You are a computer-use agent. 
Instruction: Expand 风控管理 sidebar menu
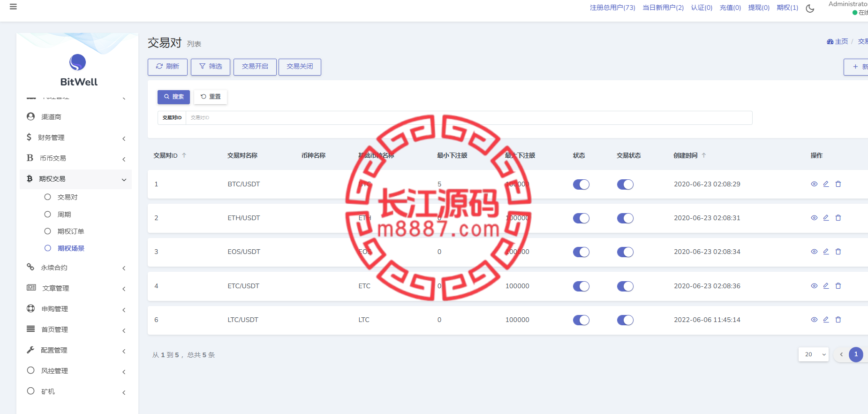75,371
